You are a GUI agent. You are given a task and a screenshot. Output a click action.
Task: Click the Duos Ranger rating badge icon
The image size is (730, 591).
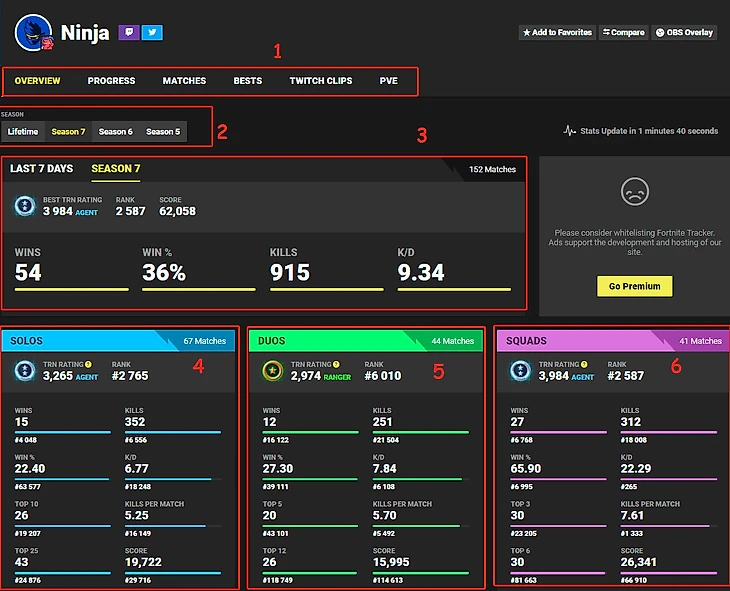click(x=273, y=370)
